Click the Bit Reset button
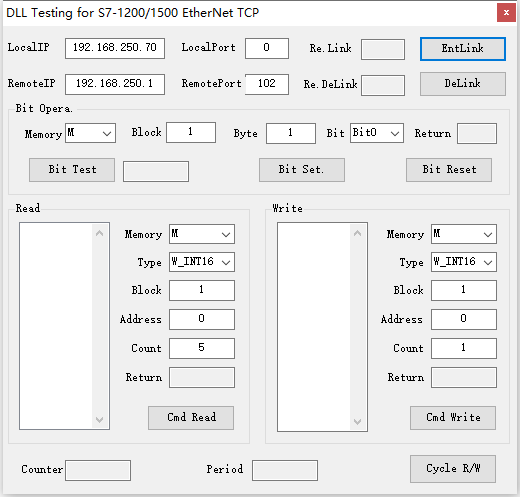The image size is (520, 497). tap(449, 170)
